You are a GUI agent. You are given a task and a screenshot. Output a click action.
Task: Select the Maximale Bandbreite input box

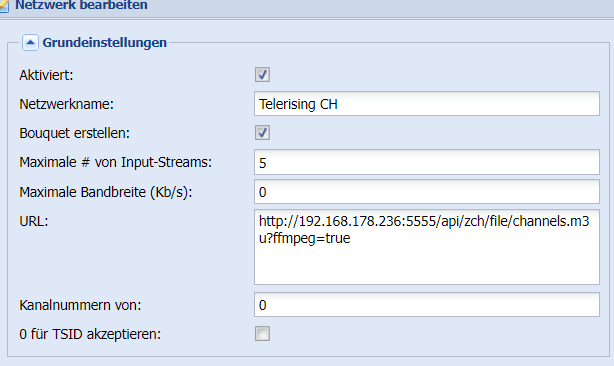(x=427, y=191)
